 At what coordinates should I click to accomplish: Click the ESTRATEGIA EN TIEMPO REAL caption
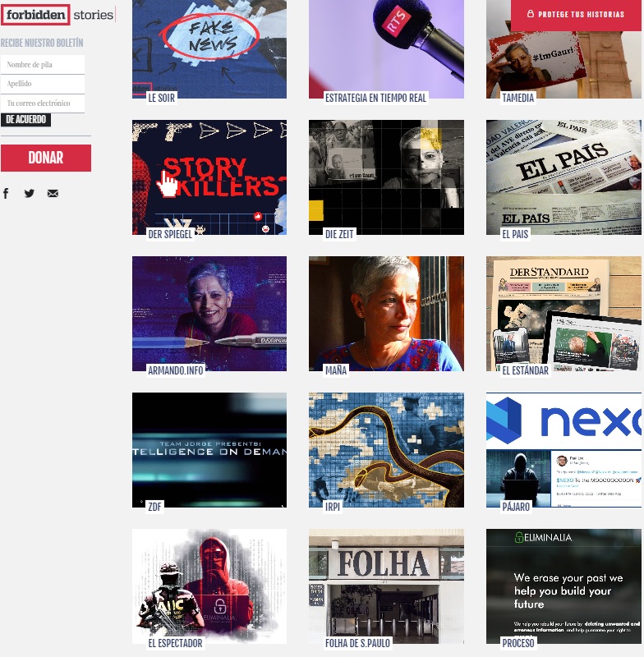coord(375,98)
